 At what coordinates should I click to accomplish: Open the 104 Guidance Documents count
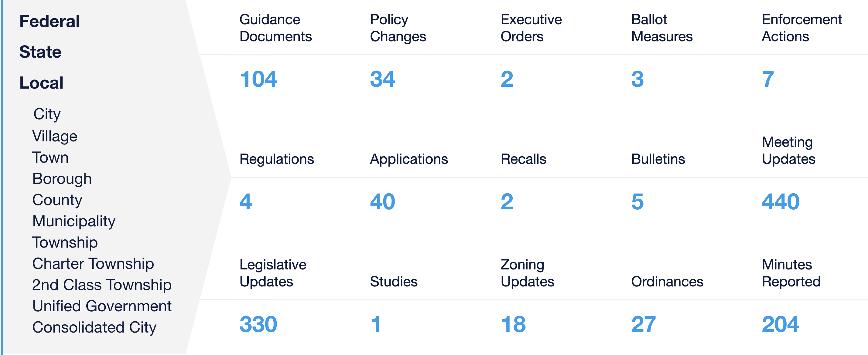(x=258, y=79)
